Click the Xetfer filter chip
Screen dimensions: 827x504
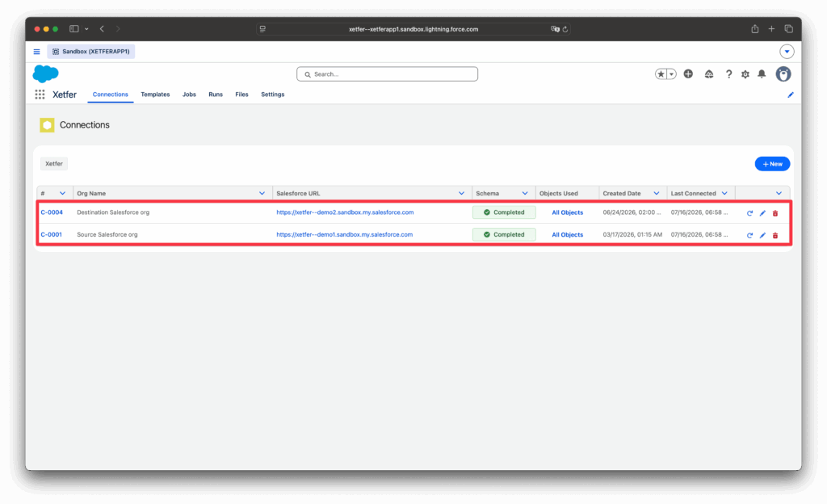pyautogui.click(x=54, y=164)
